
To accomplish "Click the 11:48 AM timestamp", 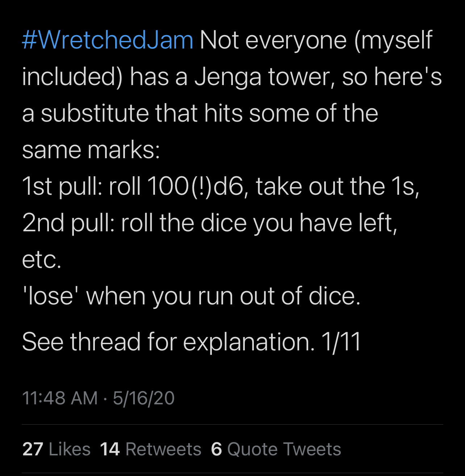I will point(60,398).
